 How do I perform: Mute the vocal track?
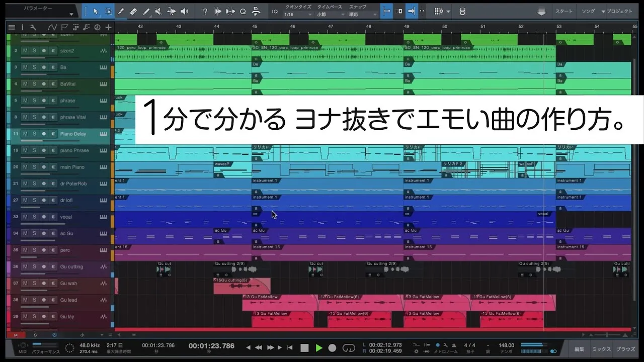[x=25, y=217]
